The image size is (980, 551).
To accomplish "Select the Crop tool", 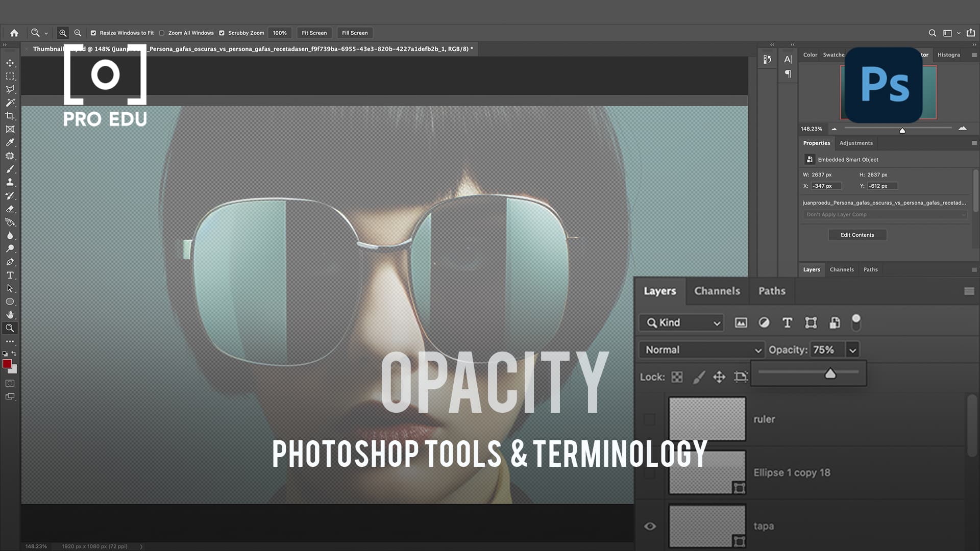I will click(10, 116).
